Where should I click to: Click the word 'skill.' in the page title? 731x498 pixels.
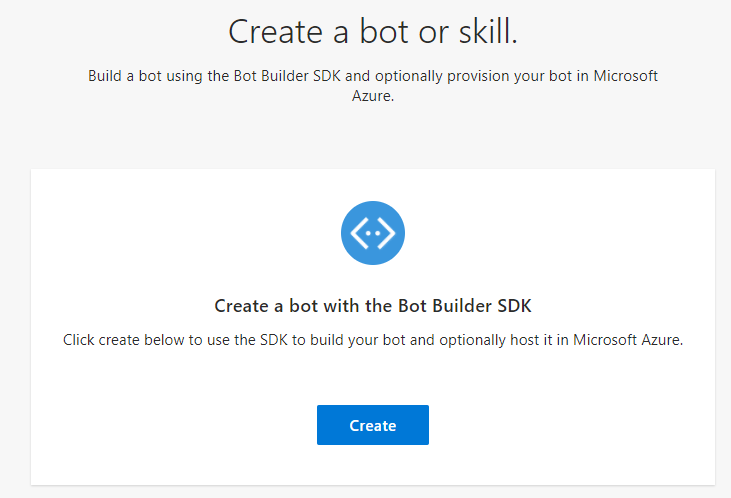(488, 32)
